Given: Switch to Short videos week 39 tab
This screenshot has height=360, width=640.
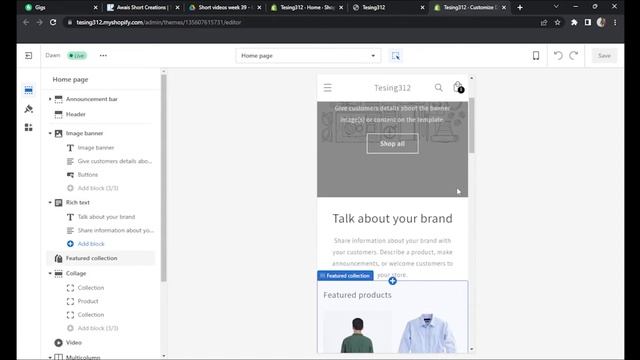Looking at the screenshot, I should pos(224,7).
